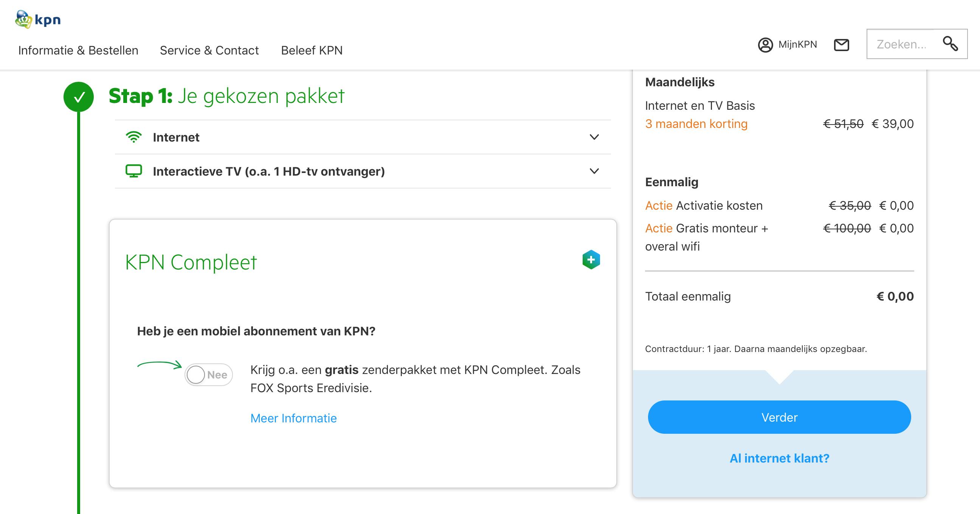The height and width of the screenshot is (514, 980).
Task: Expand the Internet section chevron
Action: point(594,137)
